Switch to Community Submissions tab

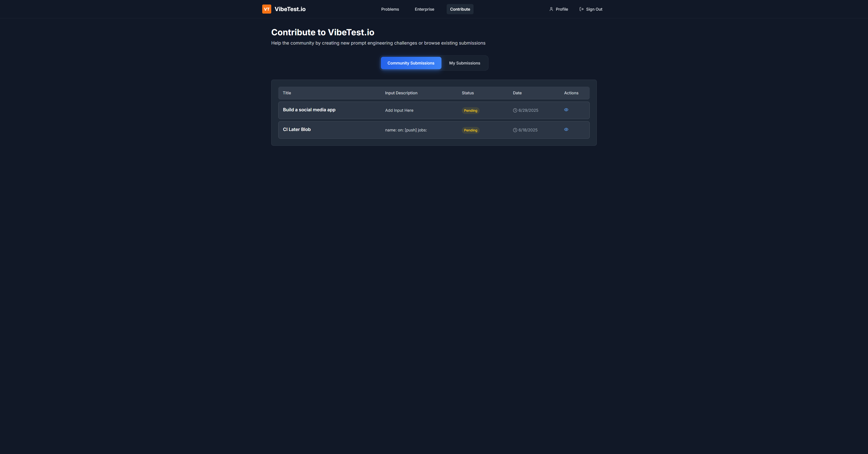pyautogui.click(x=411, y=63)
